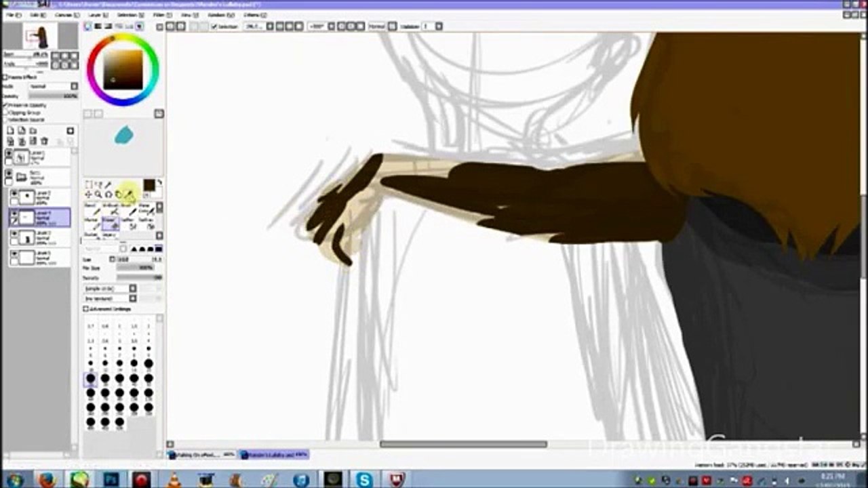
Task: Create a new linework layer
Action: point(22,131)
